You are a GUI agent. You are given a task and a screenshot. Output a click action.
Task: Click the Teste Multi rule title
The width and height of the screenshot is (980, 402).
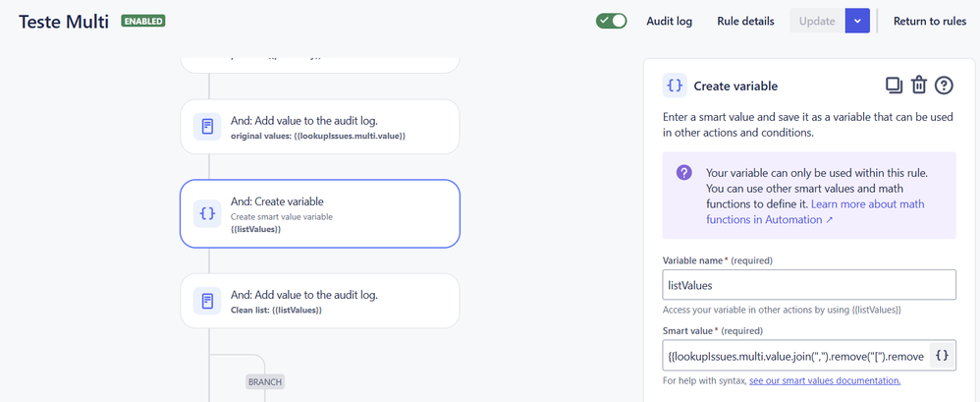64,22
